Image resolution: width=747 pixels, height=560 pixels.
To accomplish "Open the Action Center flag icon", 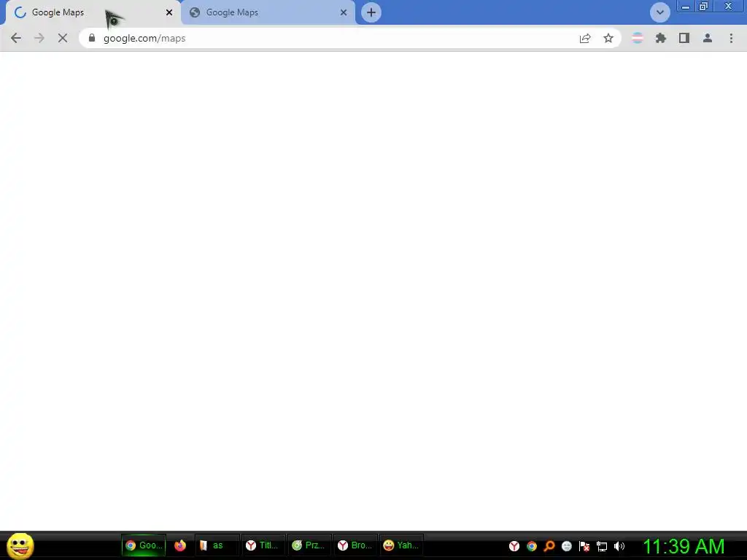I will [x=584, y=546].
